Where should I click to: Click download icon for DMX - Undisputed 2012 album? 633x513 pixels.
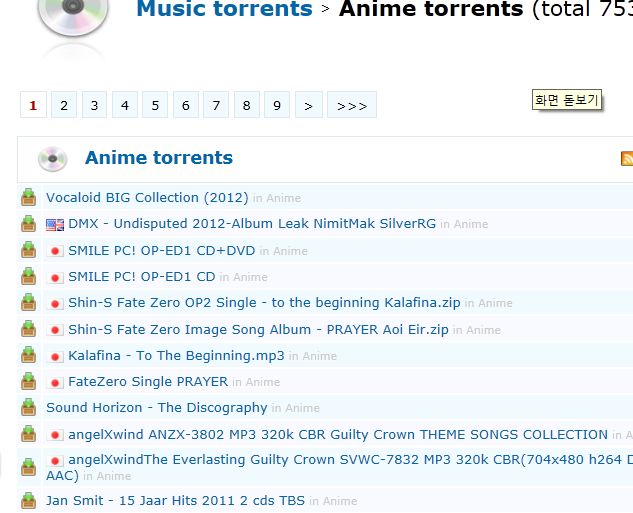click(x=28, y=224)
